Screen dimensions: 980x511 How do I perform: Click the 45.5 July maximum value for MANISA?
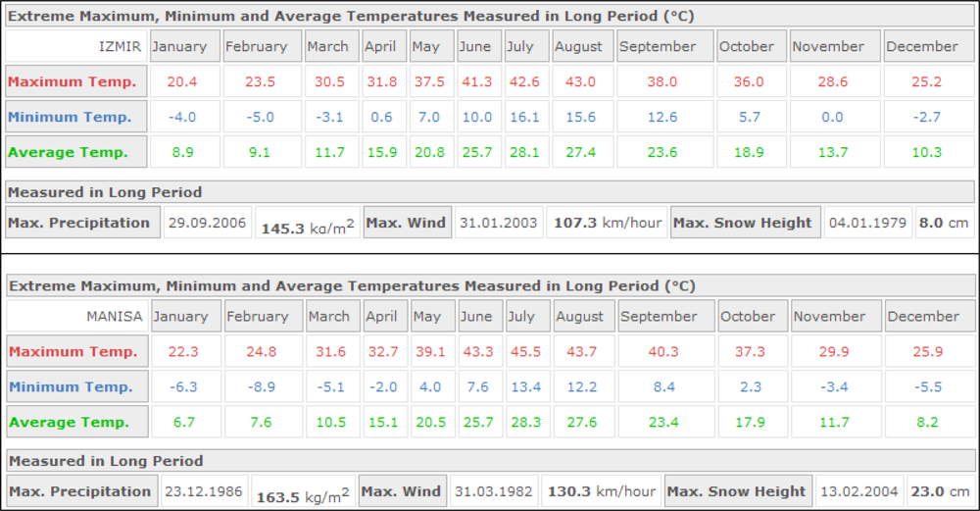(x=526, y=351)
